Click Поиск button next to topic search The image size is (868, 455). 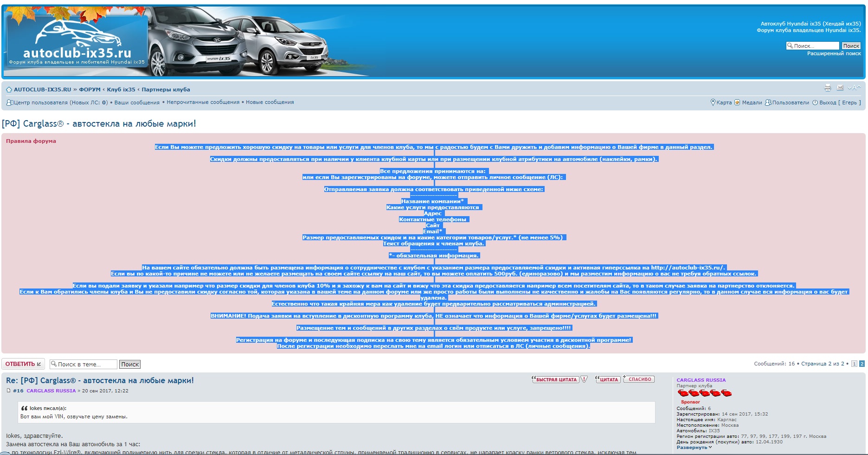(x=130, y=364)
